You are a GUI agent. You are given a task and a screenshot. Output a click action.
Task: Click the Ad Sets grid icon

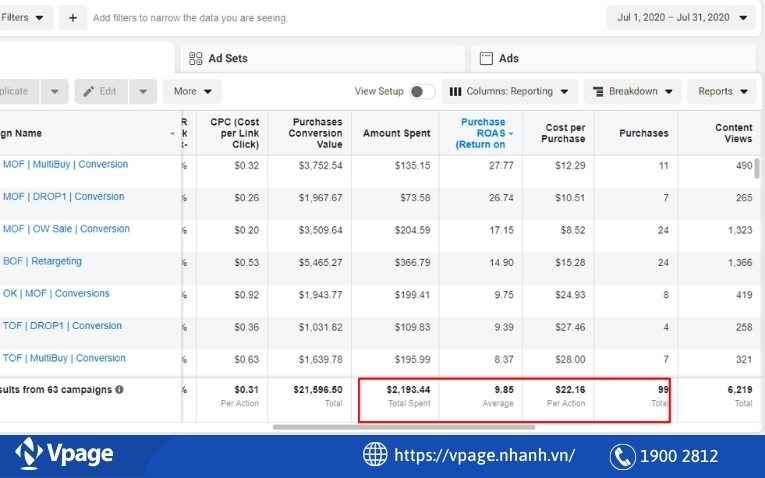[196, 59]
